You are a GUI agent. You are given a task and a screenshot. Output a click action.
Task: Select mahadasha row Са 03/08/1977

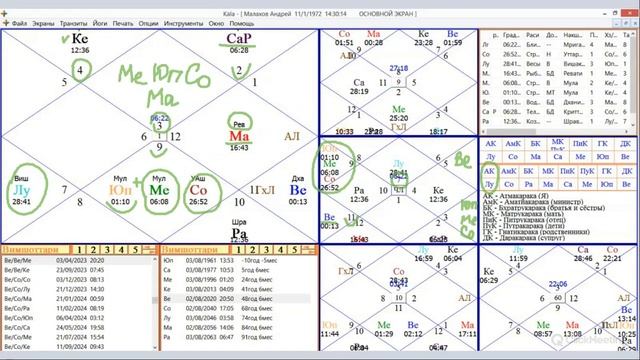click(x=237, y=270)
